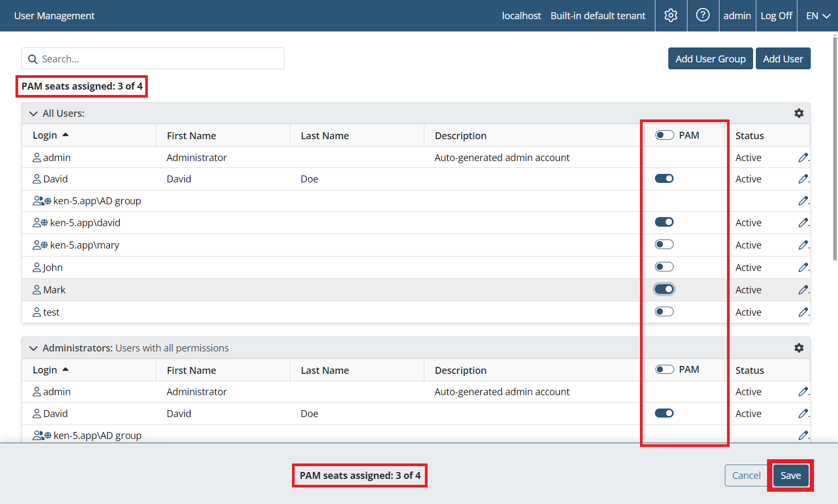The width and height of the screenshot is (838, 504).
Task: Open the EN language dropdown
Action: (x=818, y=16)
